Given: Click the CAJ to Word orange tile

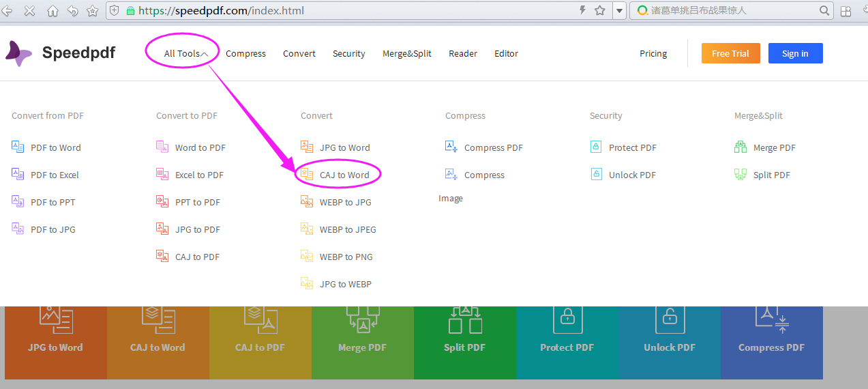Looking at the screenshot, I should [158, 343].
